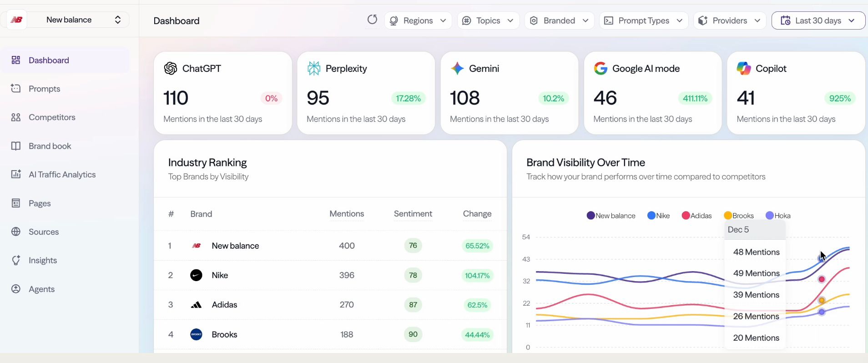Toggle Nike series in chart legend
The width and height of the screenshot is (868, 363).
pos(658,216)
